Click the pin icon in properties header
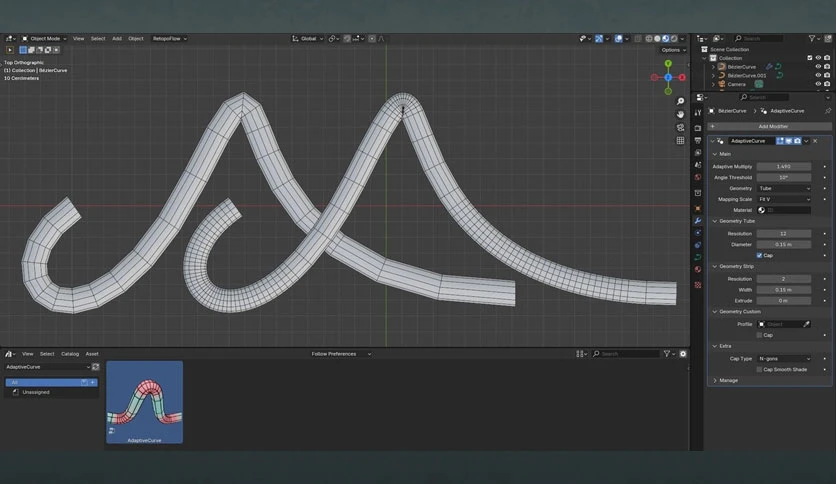This screenshot has height=484, width=836. (x=827, y=111)
